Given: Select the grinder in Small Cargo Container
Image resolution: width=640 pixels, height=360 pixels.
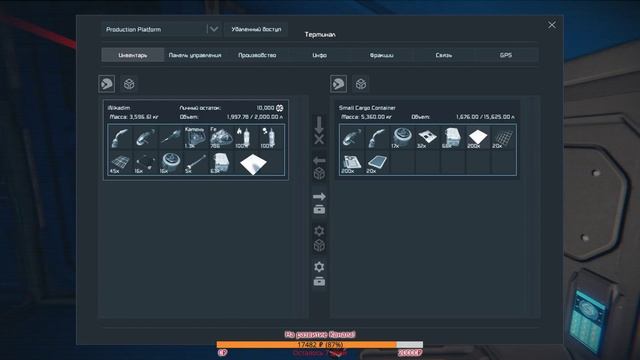Looking at the screenshot, I should tap(352, 138).
